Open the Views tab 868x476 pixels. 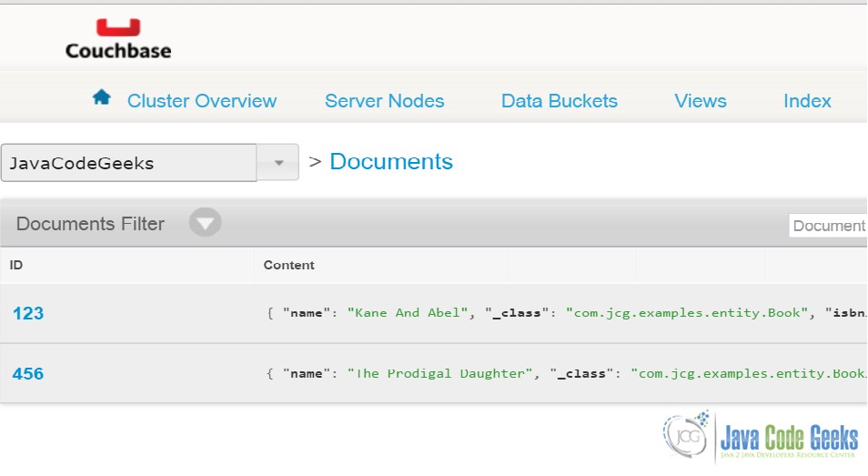pyautogui.click(x=701, y=101)
